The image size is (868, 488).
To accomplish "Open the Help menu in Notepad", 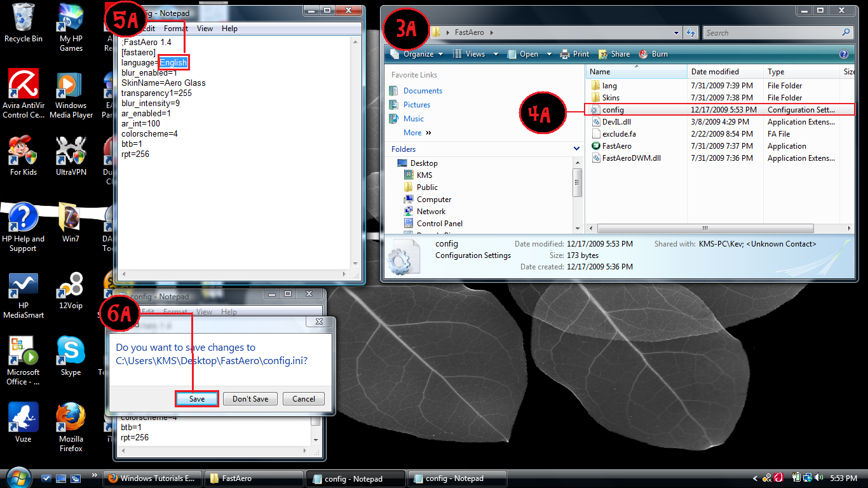I will [x=229, y=28].
